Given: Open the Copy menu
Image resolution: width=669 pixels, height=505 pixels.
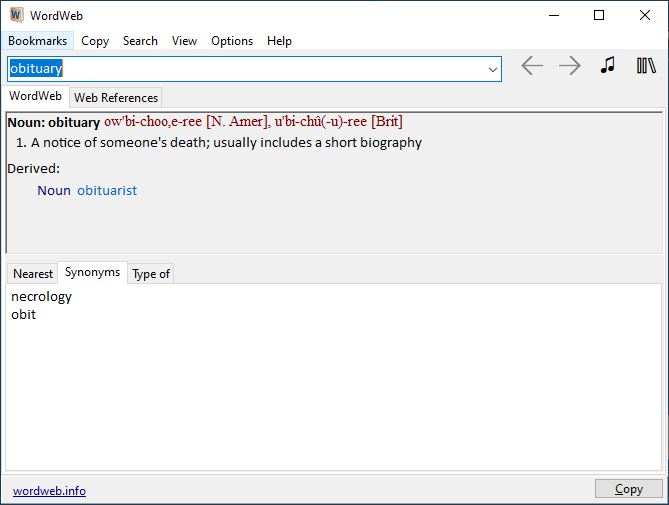Looking at the screenshot, I should pyautogui.click(x=95, y=41).
